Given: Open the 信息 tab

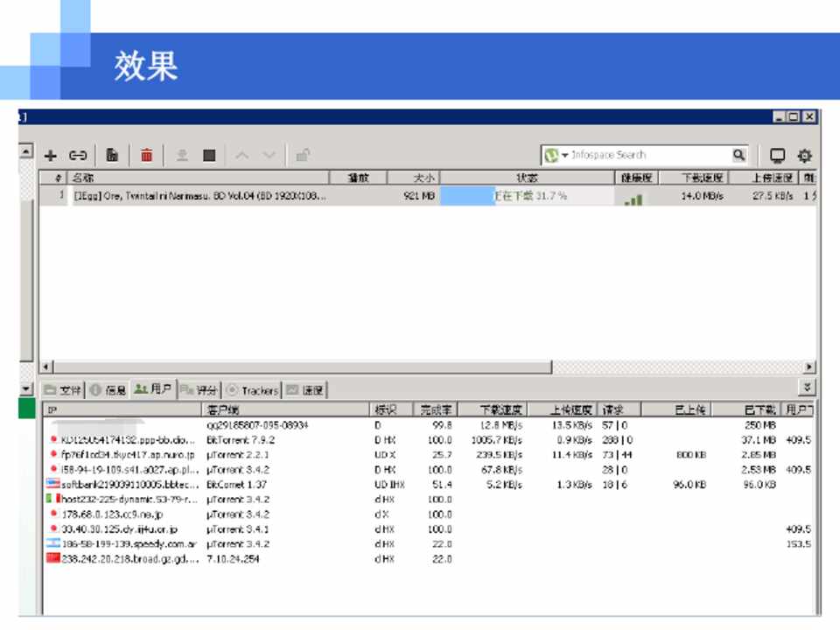Looking at the screenshot, I should [108, 390].
